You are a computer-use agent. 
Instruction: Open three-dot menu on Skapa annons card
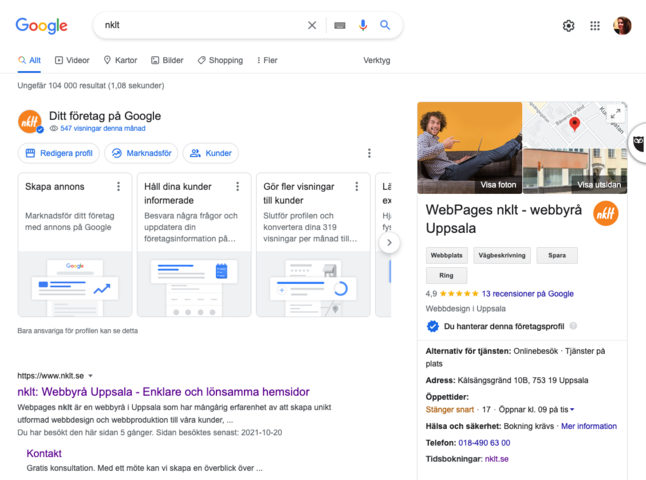119,187
